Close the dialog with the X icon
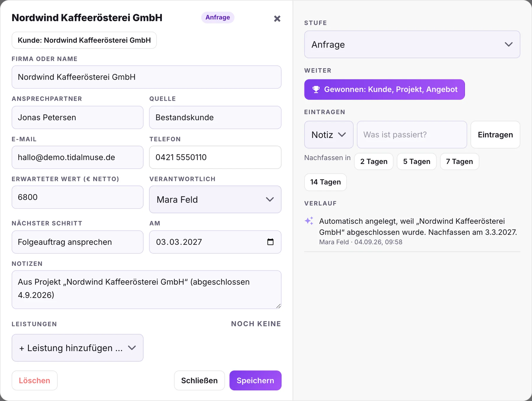This screenshot has width=532, height=401. 277,19
